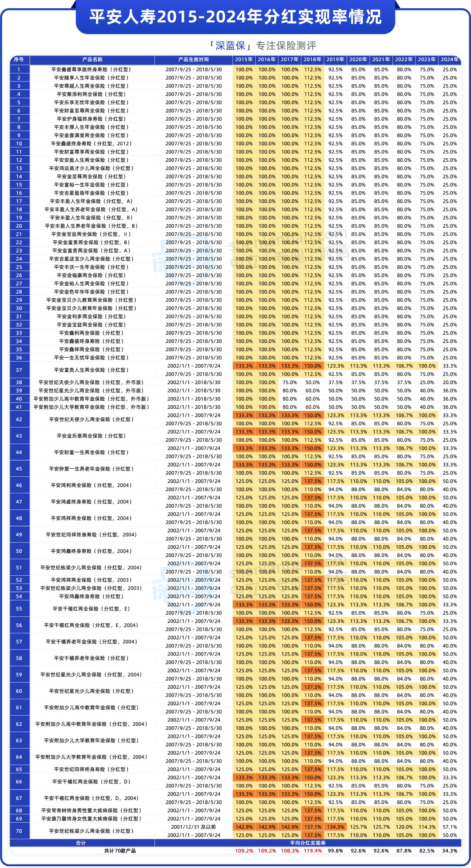Select 平安世纪天使少儿两全保险（分红型，外币版）
Viewport: 471px width, 868px height.
coord(92,382)
